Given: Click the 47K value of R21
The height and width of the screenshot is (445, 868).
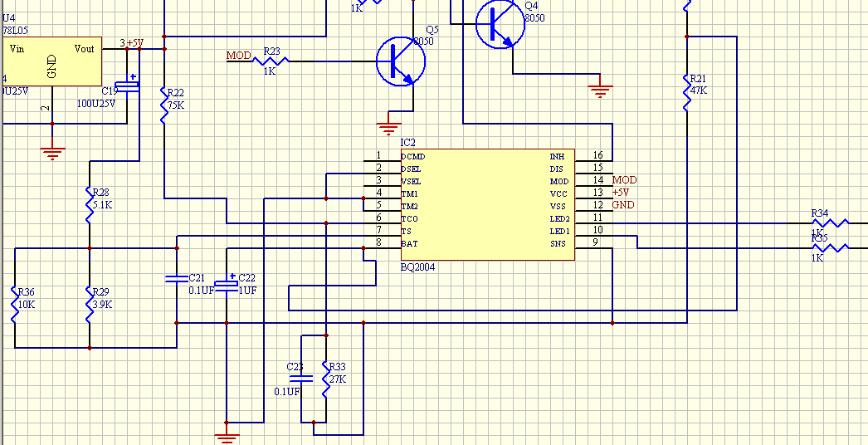Looking at the screenshot, I should click(x=698, y=90).
